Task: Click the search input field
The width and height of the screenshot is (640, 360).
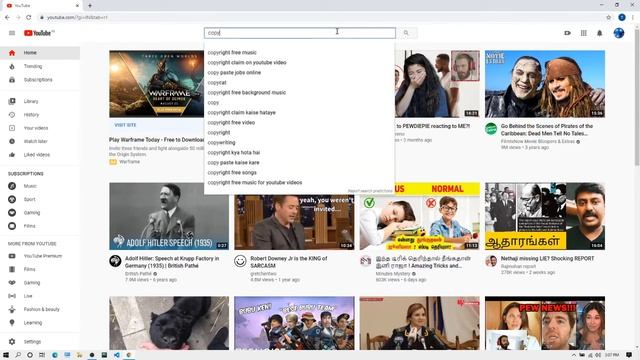Action: [300, 33]
